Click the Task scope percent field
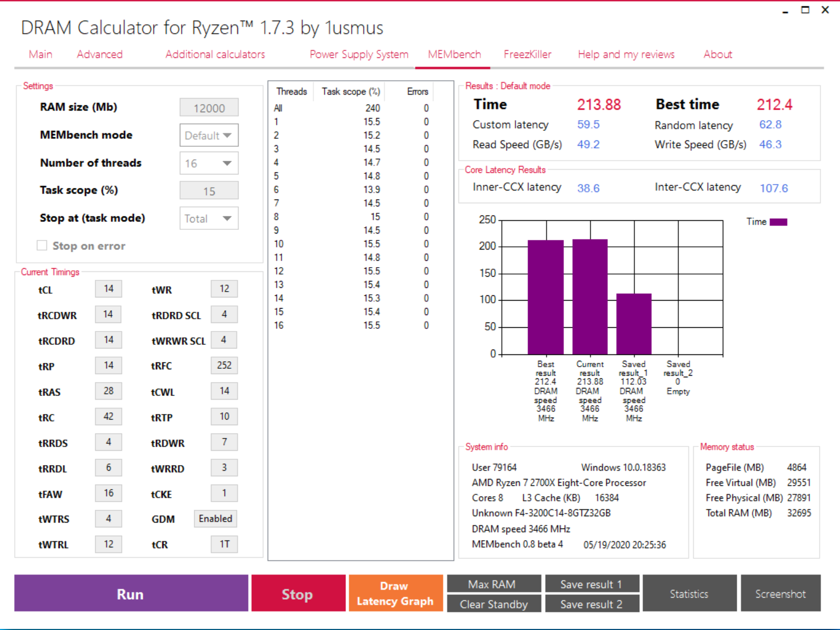This screenshot has width=840, height=630. (209, 190)
